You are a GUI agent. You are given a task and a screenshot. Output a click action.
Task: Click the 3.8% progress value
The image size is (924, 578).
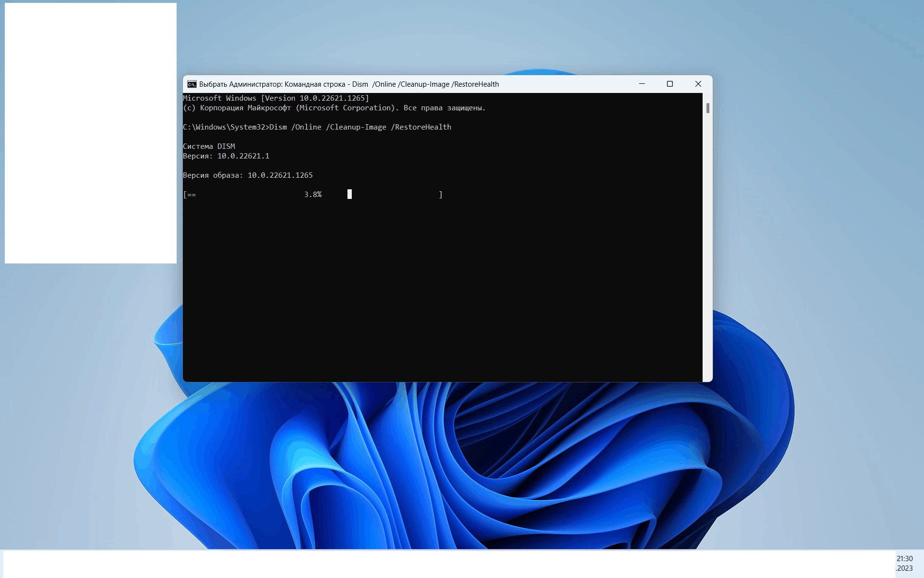(313, 195)
